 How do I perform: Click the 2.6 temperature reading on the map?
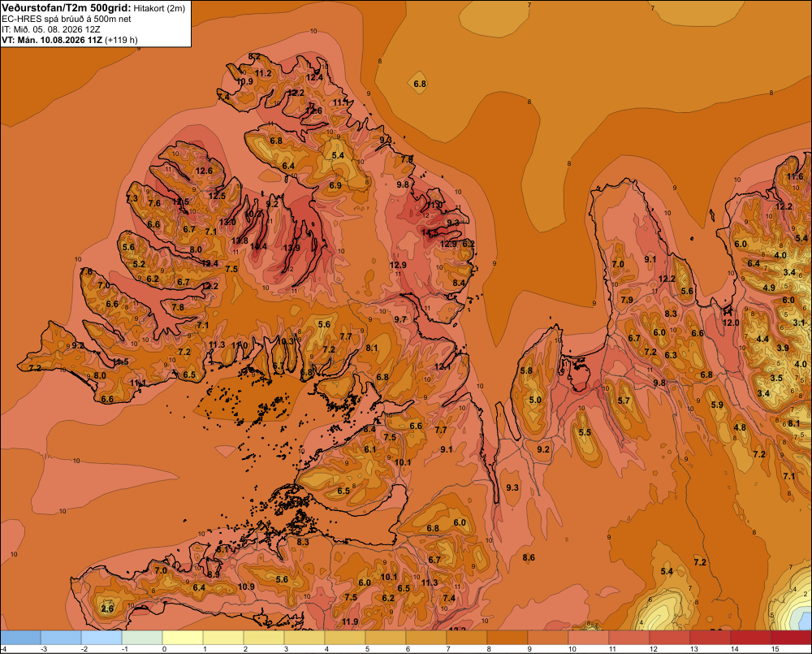[x=107, y=609]
